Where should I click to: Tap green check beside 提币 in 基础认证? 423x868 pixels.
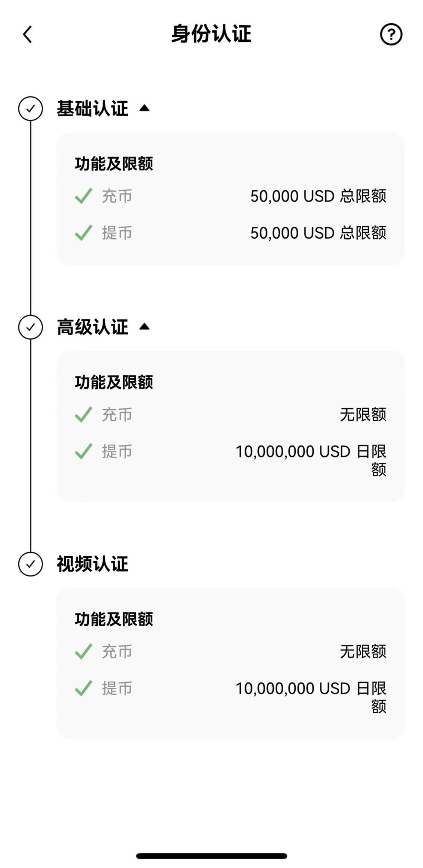pyautogui.click(x=83, y=233)
